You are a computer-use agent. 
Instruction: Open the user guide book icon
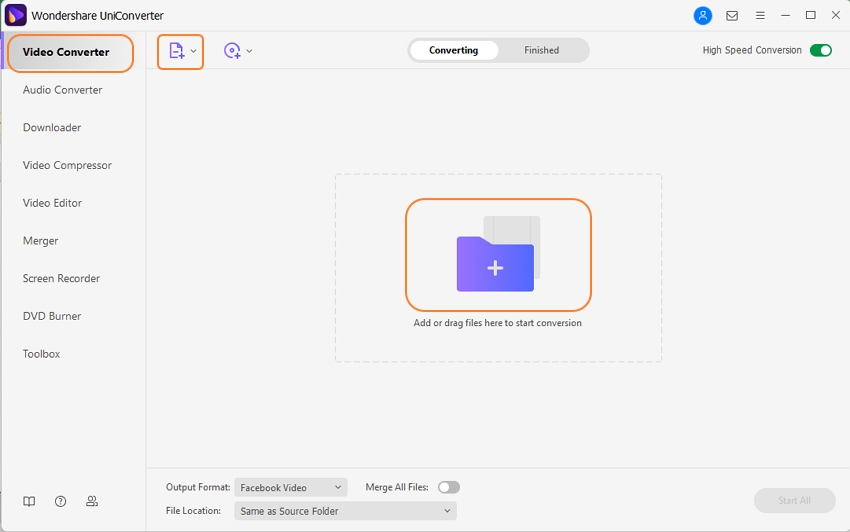30,501
